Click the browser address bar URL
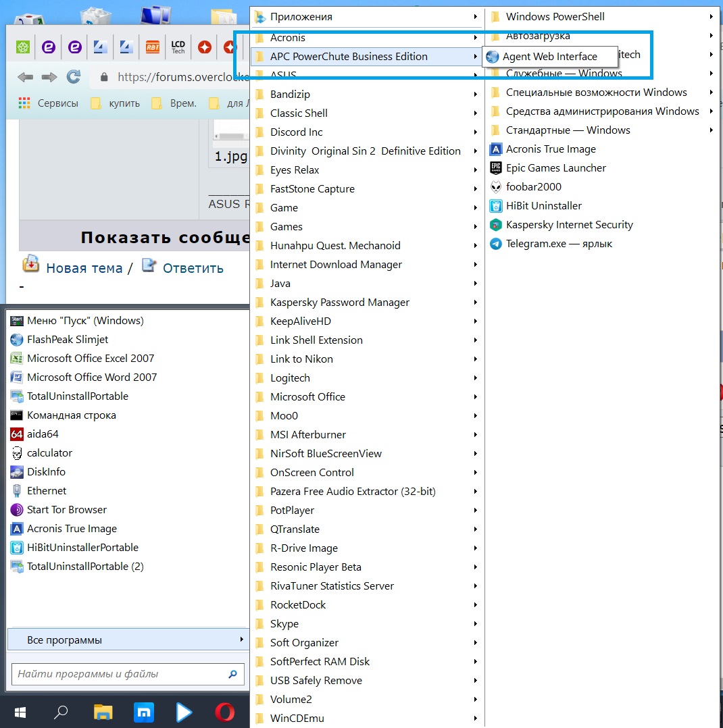Viewport: 723px width, 728px height. click(x=182, y=76)
